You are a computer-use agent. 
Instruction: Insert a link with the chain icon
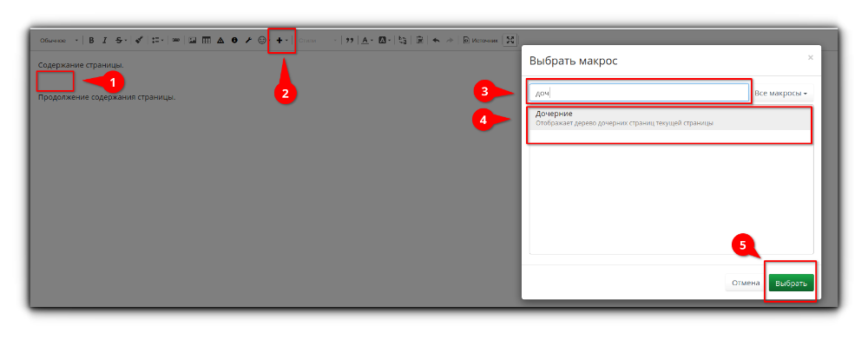pos(176,41)
